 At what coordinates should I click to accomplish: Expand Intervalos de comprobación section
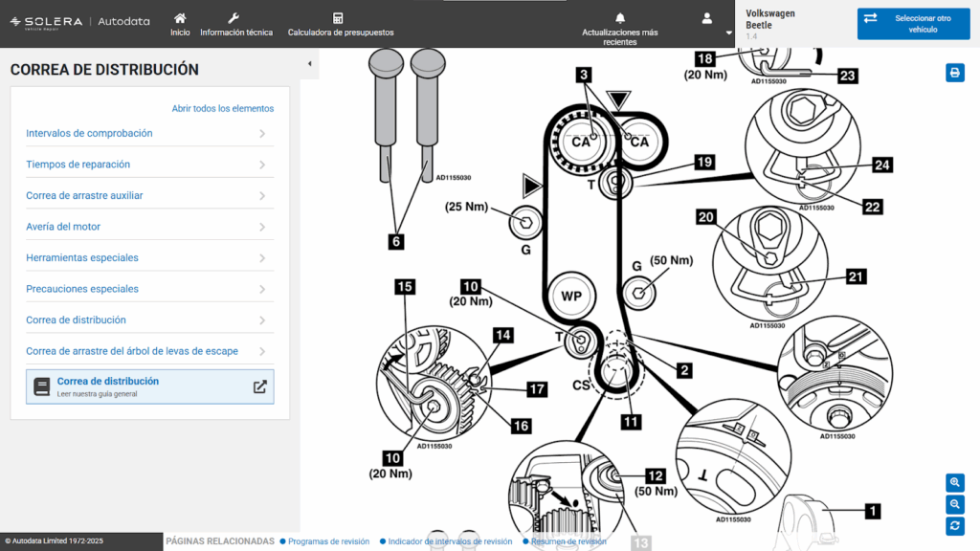coord(148,134)
